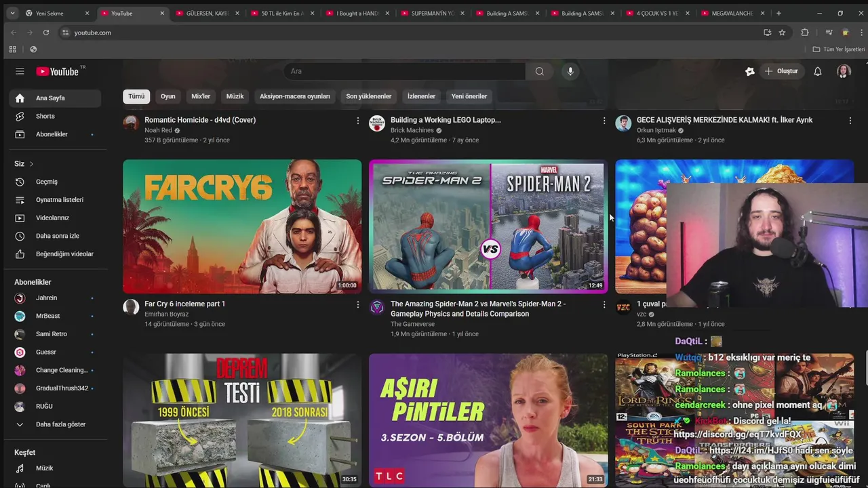Click The Gameverse channel avatar
Viewport: 868px width, 488px height.
(377, 307)
